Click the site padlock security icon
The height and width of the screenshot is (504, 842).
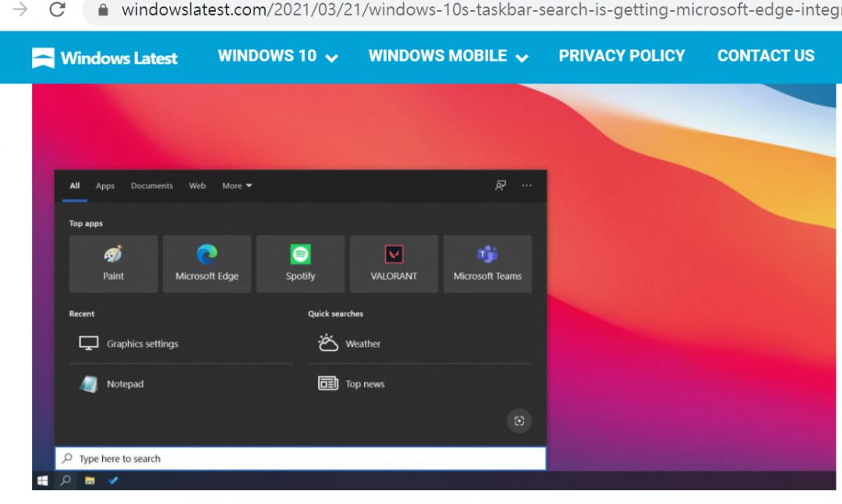[x=103, y=11]
